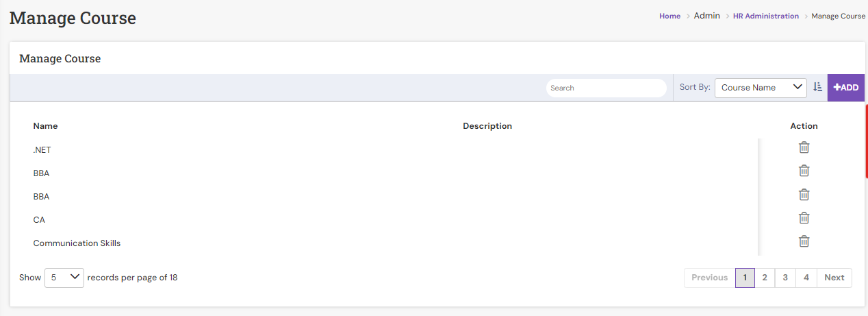Click the red scrollbar handle on the right edge
Image resolution: width=868 pixels, height=316 pixels.
point(867,142)
